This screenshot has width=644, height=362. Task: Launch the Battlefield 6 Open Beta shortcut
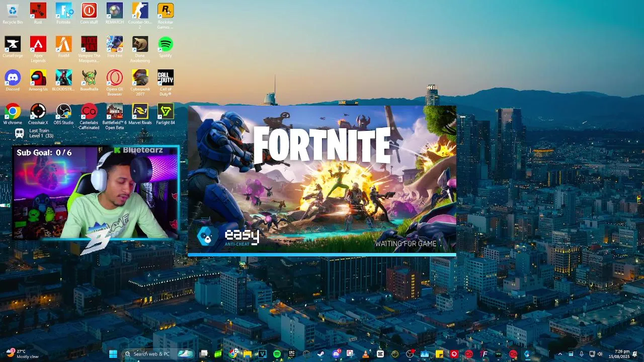(114, 116)
